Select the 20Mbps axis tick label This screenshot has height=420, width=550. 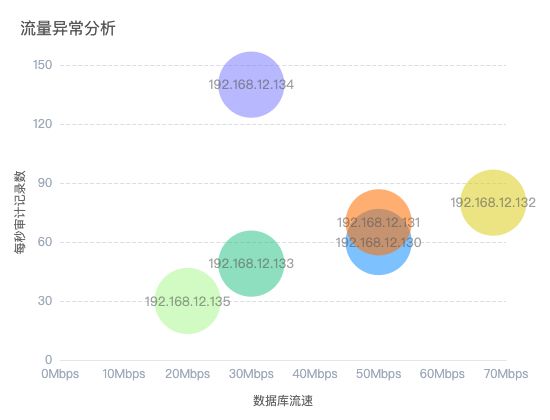click(x=187, y=374)
